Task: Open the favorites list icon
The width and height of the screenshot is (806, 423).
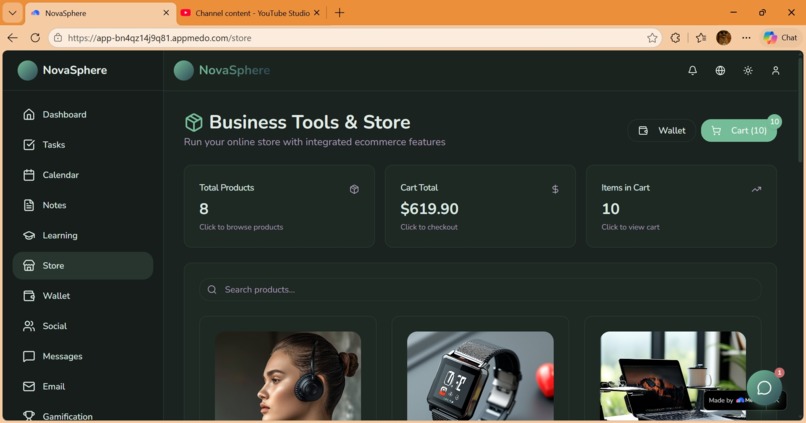Action: pyautogui.click(x=701, y=38)
